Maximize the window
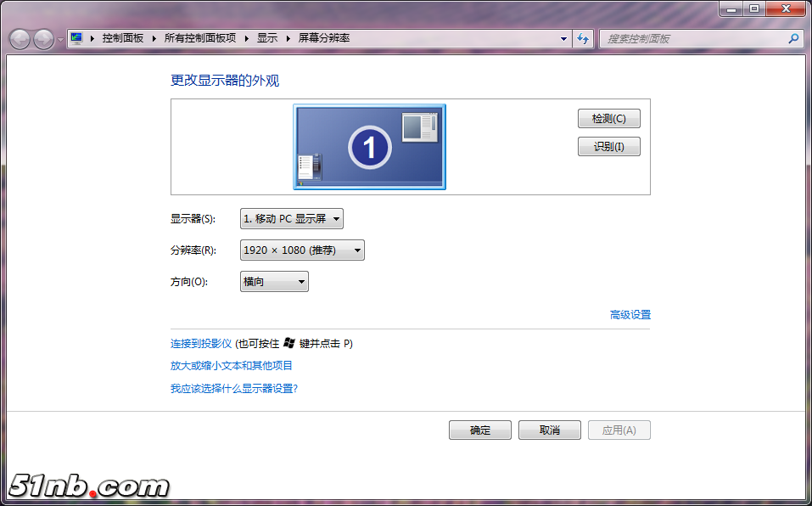The image size is (812, 506). coord(754,8)
